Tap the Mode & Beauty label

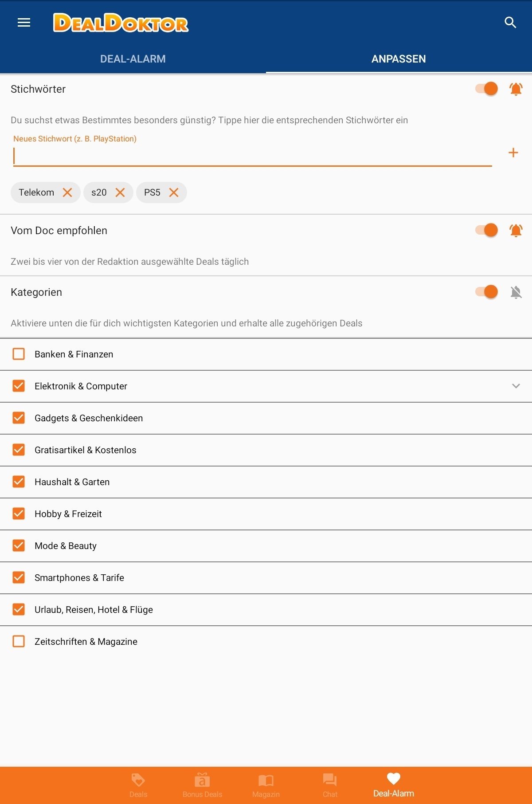pos(66,546)
